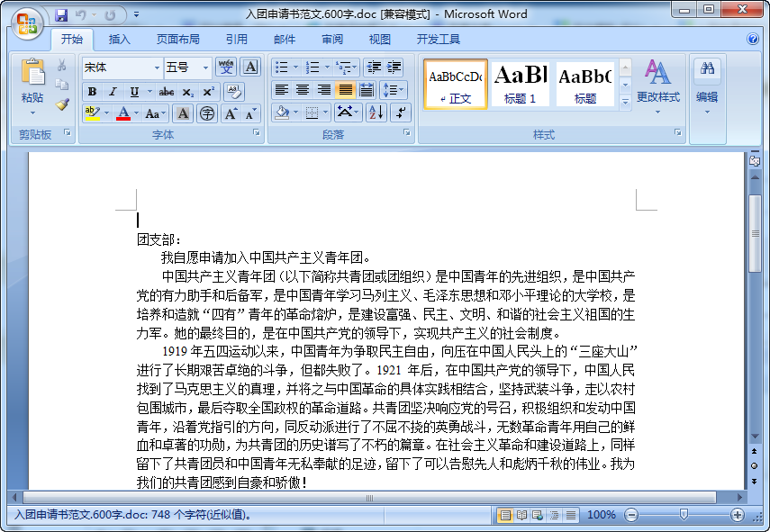Screen dimensions: 770x532
Task: Open the Change Case Aa menu
Action: [156, 113]
